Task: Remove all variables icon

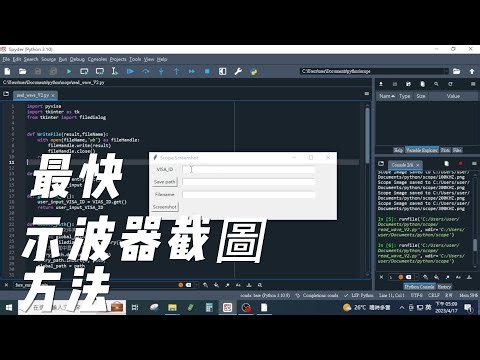Action: click(423, 84)
